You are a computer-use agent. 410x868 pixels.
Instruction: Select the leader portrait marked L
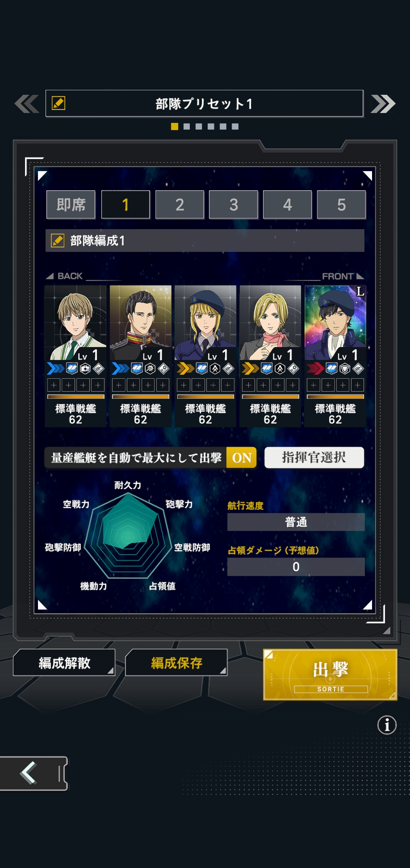tap(335, 322)
